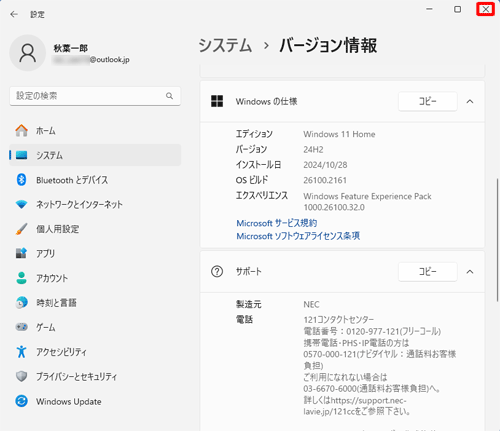Click the 秋葉一郎 account name

pos(71,48)
